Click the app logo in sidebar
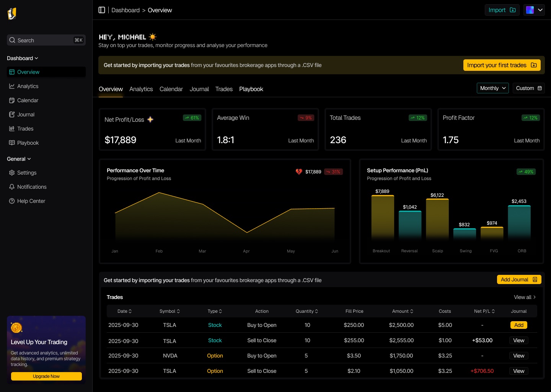This screenshot has width=551, height=392. click(12, 14)
